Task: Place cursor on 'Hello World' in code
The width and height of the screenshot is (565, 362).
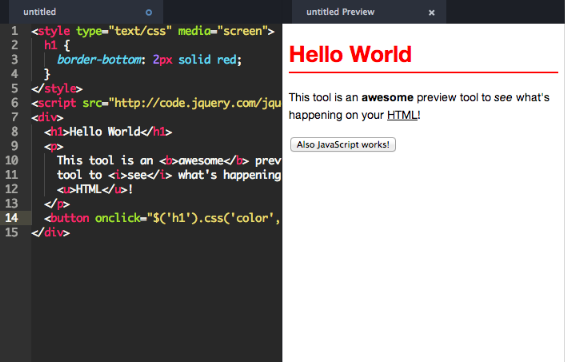Action: click(105, 132)
